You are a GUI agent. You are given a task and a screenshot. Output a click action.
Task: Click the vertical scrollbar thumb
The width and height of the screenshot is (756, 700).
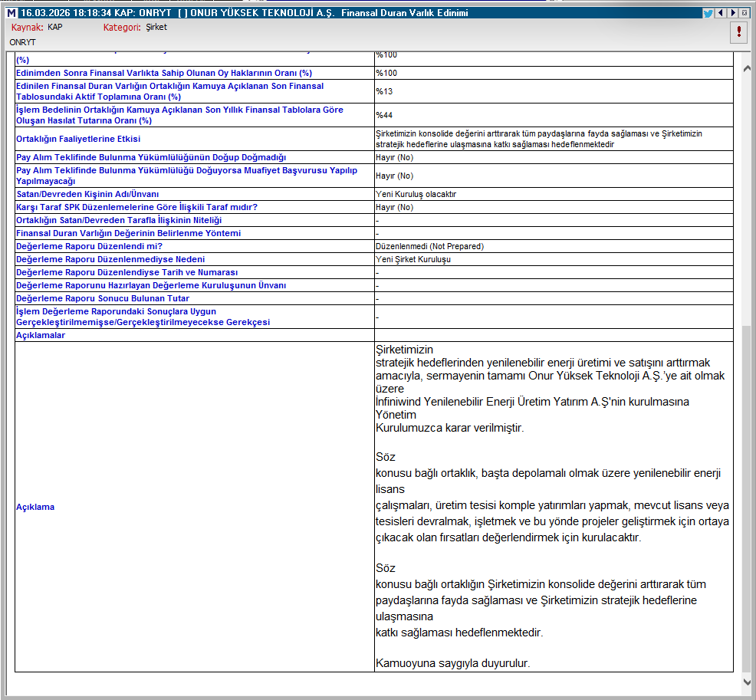coord(747,499)
